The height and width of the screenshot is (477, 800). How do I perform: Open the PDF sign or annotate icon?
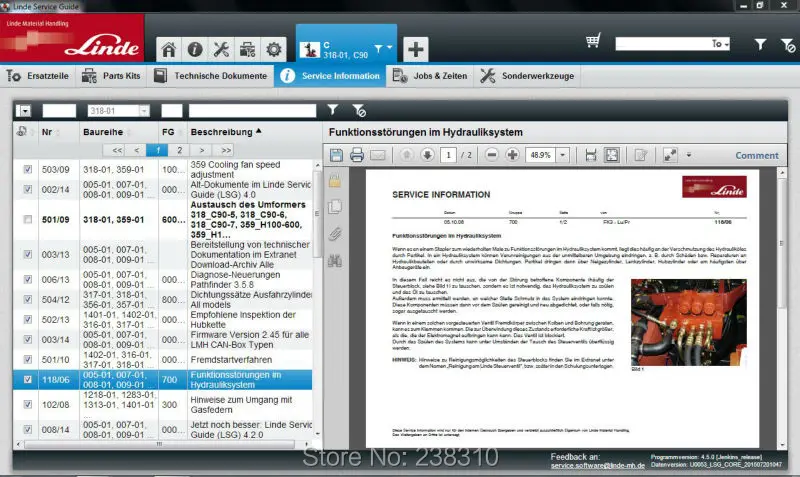641,155
